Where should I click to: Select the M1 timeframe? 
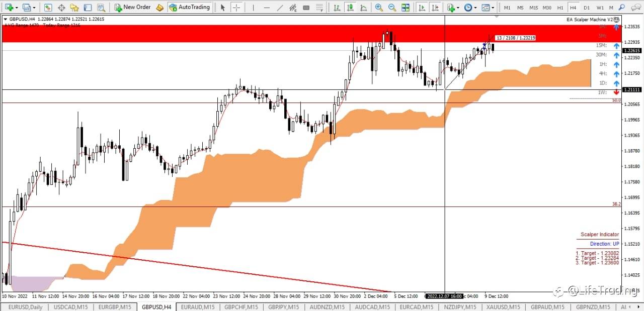507,8
